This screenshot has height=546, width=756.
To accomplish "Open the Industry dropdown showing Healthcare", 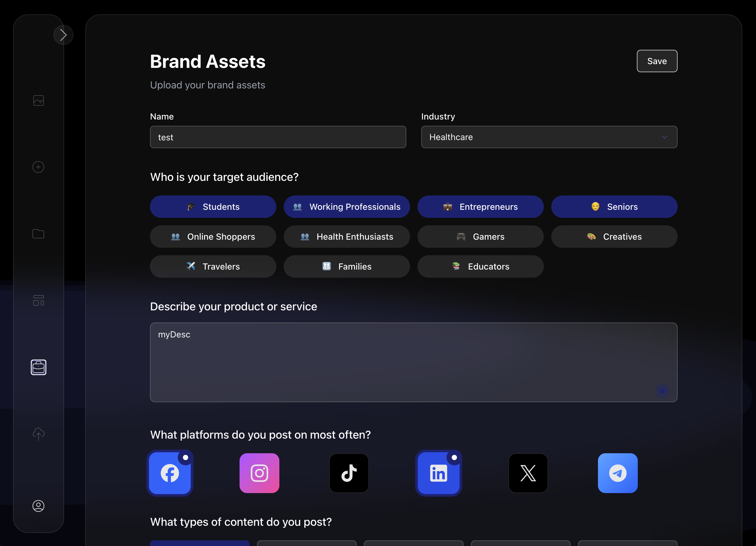I will [549, 137].
